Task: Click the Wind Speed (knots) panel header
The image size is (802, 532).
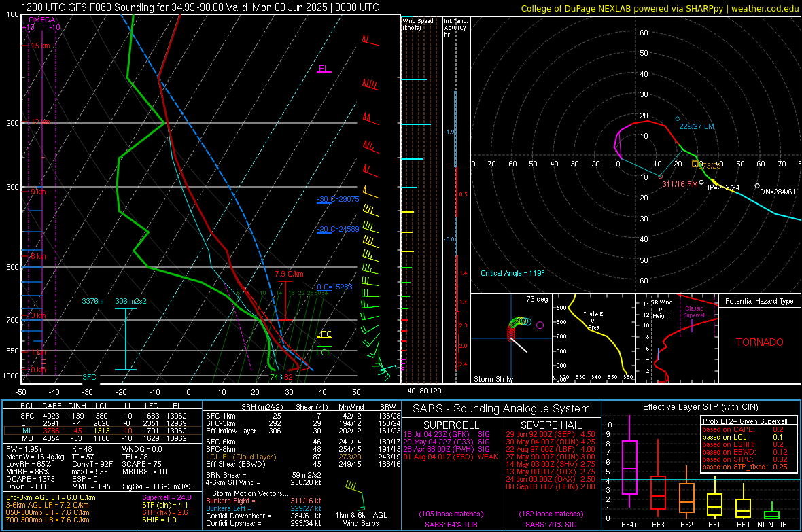Action: point(417,24)
